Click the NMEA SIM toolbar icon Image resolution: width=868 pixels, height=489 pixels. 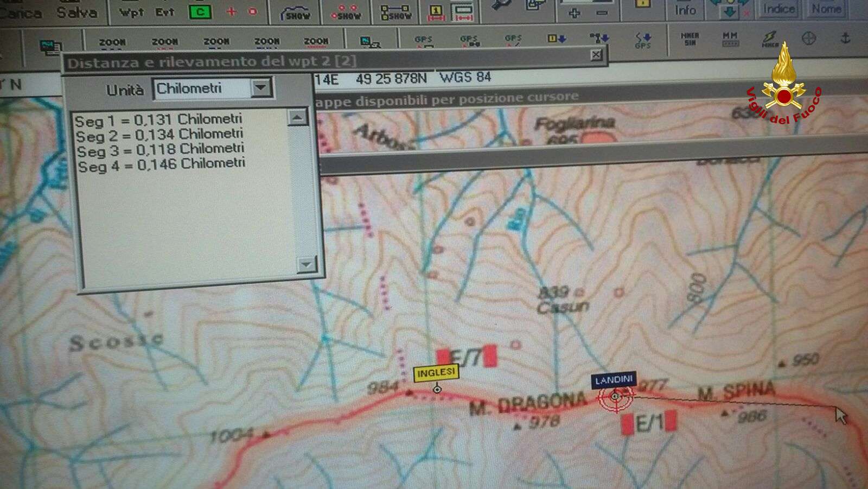[x=690, y=39]
